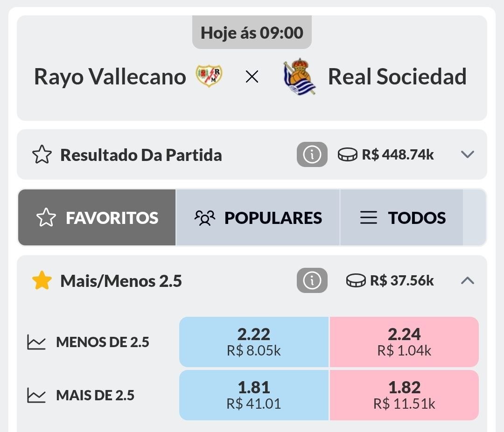This screenshot has height=432, width=504.
Task: Click the Real Sociedad team crest
Action: [x=299, y=77]
